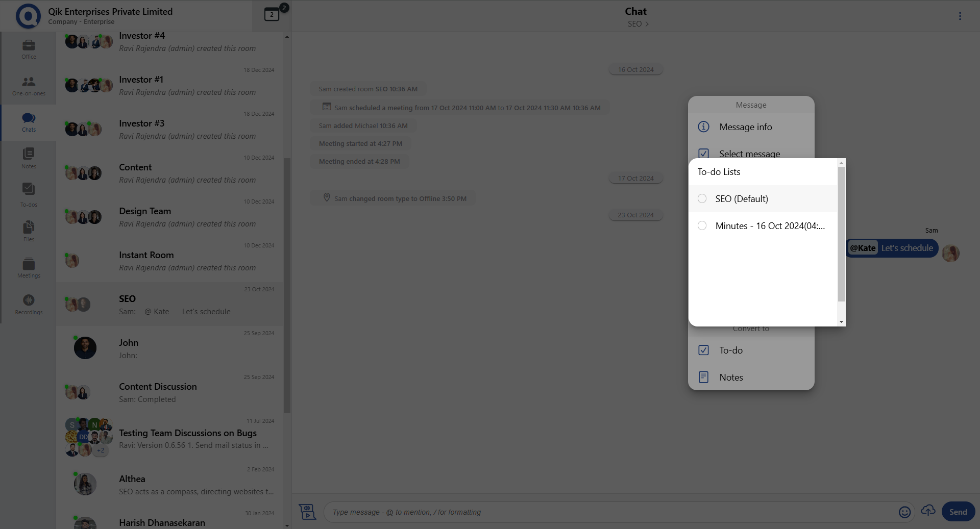Viewport: 980px width, 529px height.
Task: Open the three-dot chat options menu
Action: [x=960, y=16]
